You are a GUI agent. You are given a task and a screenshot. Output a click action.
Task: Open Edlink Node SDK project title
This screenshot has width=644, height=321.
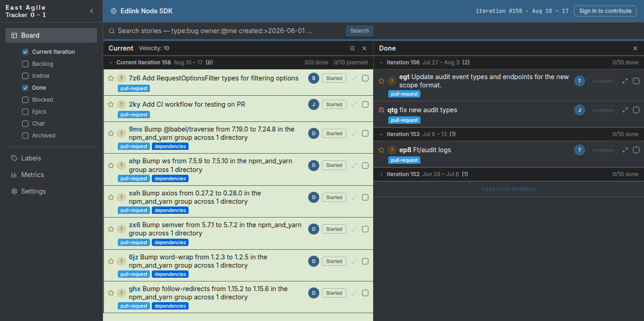(x=147, y=11)
